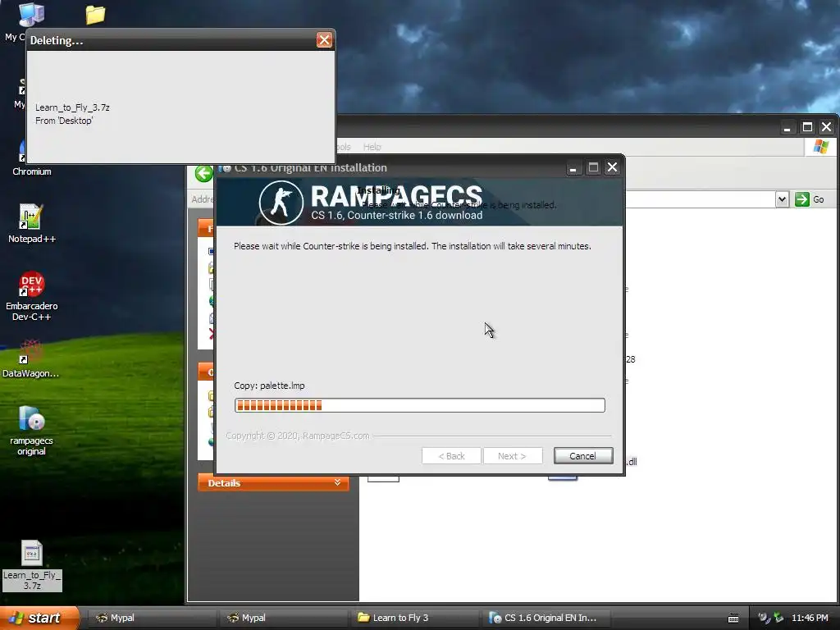Click the safely remove hardware tray icon
Viewport: 840px width, 630px height.
pyautogui.click(x=778, y=618)
